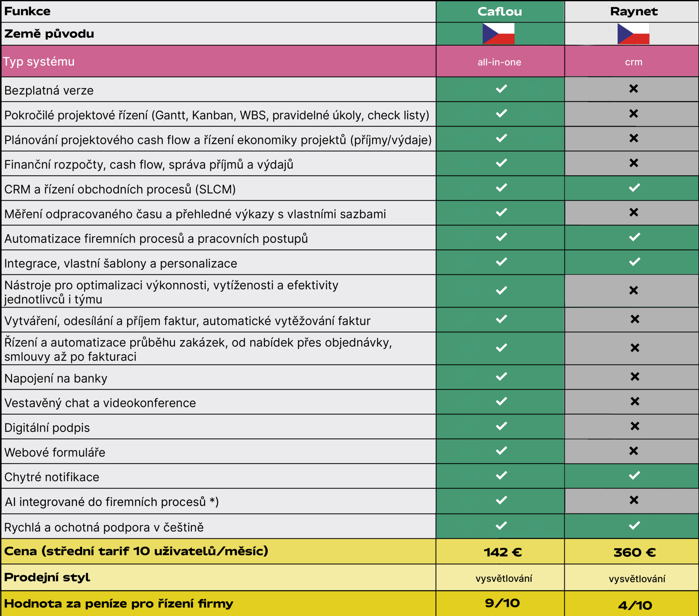This screenshot has width=699, height=616.
Task: Click Raynet's cross for Bezplatná verze
Action: tap(633, 89)
